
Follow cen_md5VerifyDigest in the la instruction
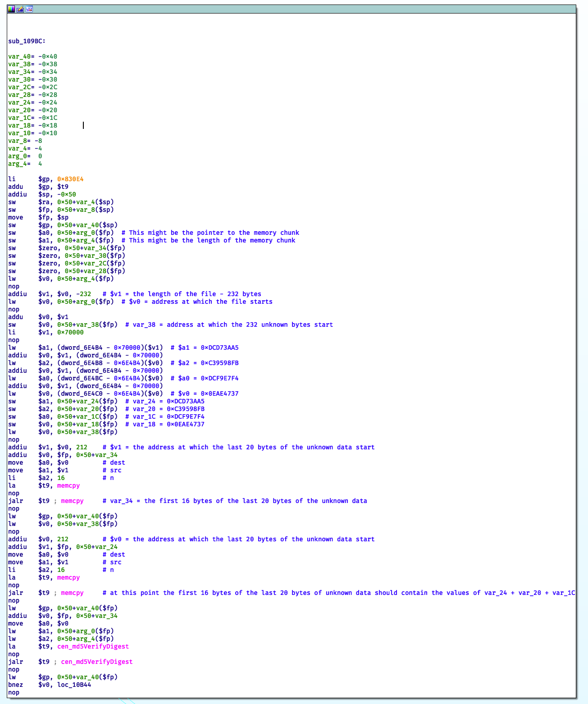(x=93, y=646)
